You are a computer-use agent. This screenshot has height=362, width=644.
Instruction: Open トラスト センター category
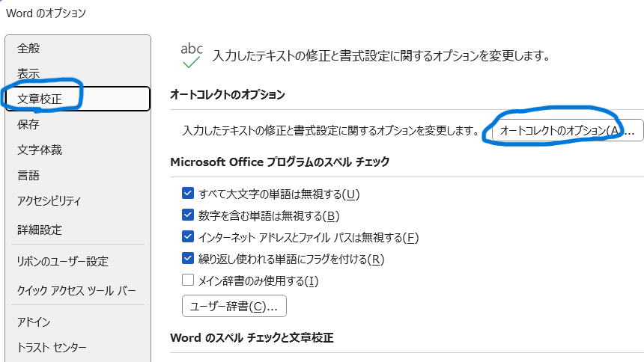click(x=52, y=347)
